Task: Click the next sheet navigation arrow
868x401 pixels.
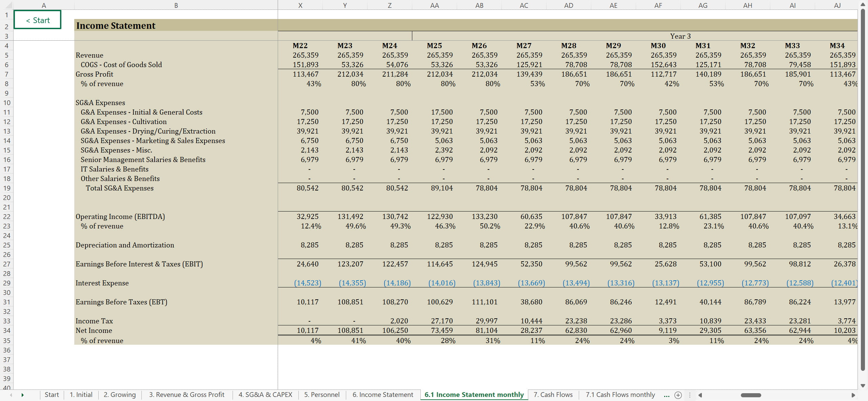Action: [x=22, y=395]
